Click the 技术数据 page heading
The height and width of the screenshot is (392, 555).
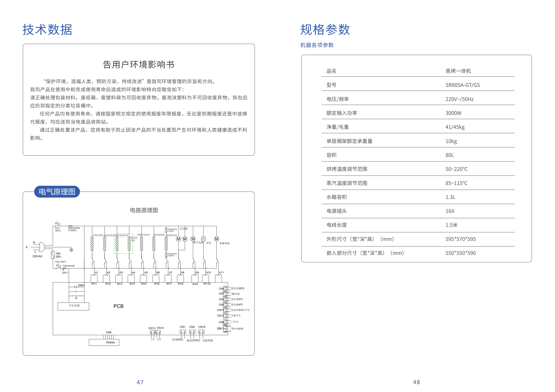pos(47,30)
